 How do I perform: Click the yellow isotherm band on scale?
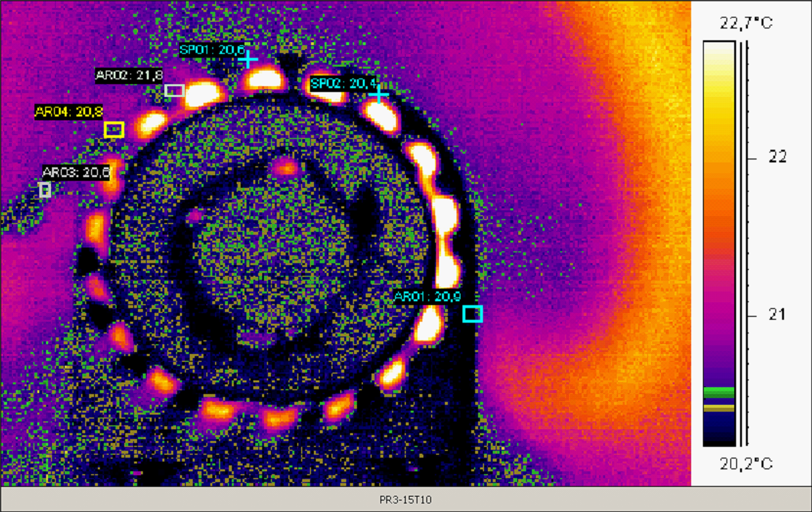(x=719, y=408)
